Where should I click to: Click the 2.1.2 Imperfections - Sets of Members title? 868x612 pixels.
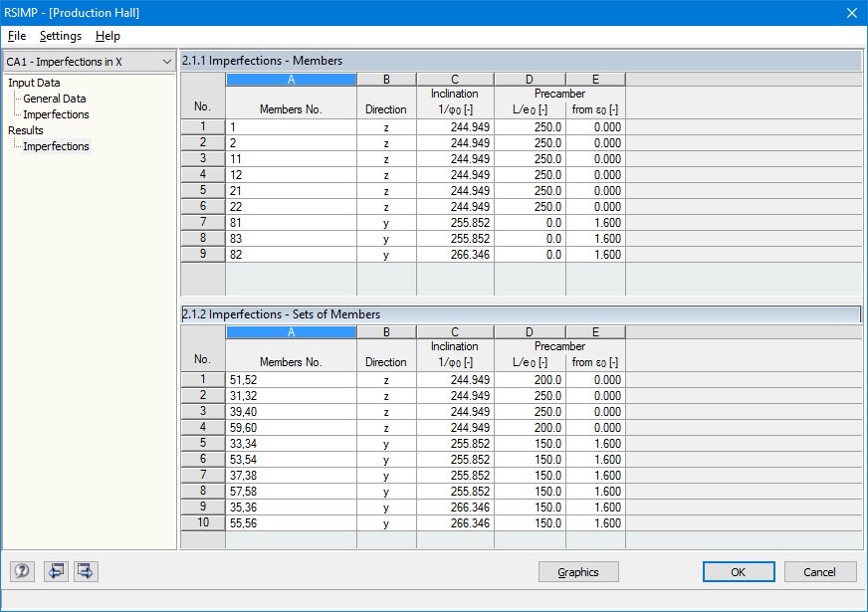pyautogui.click(x=282, y=314)
